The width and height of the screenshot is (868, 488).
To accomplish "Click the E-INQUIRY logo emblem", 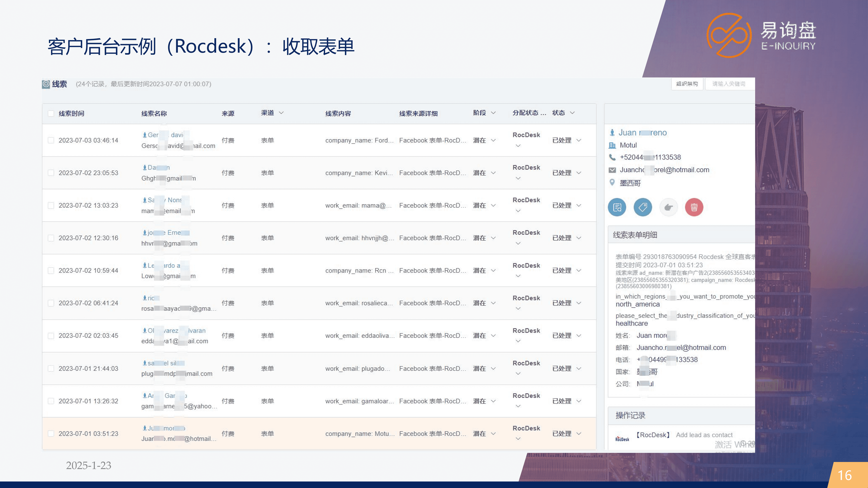I will [729, 35].
